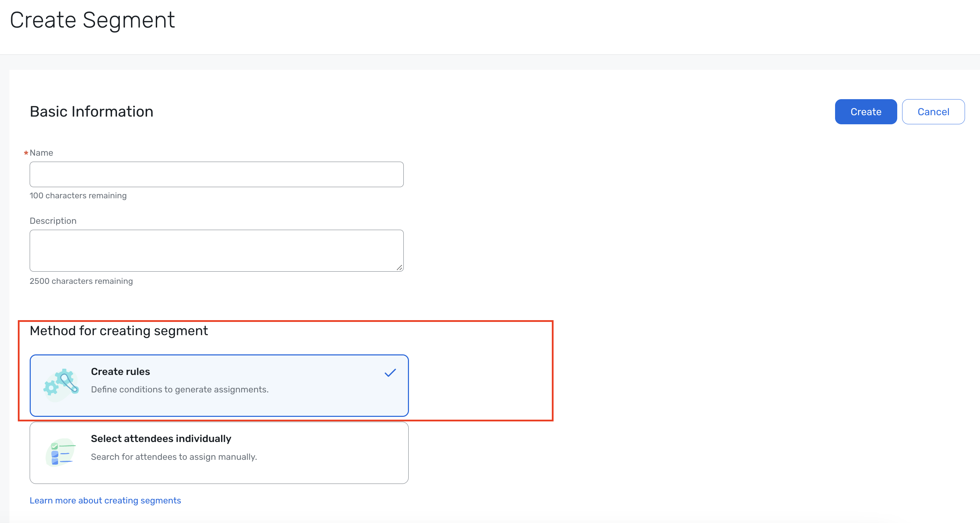The image size is (980, 523).
Task: Click 'Define conditions to generate assignments.' text
Action: pos(180,390)
